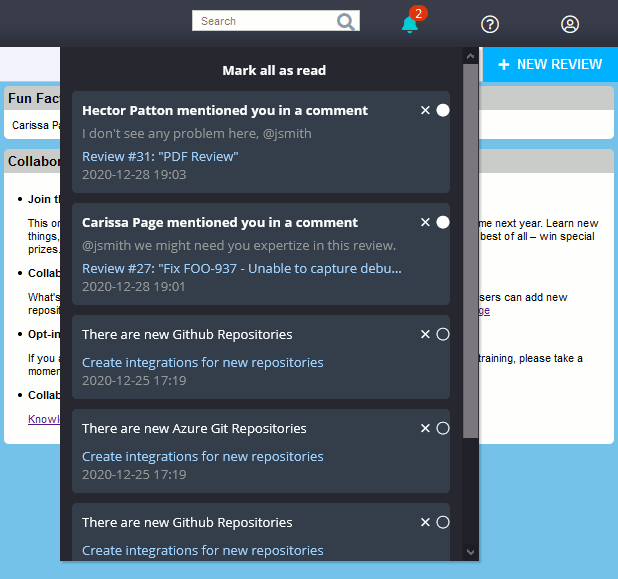Click Mark all as read

click(x=274, y=71)
